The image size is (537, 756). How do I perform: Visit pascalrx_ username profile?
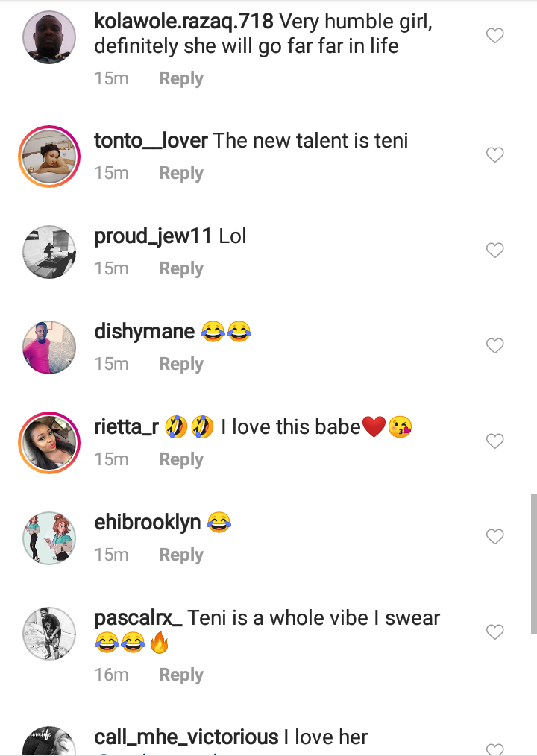coord(139,618)
